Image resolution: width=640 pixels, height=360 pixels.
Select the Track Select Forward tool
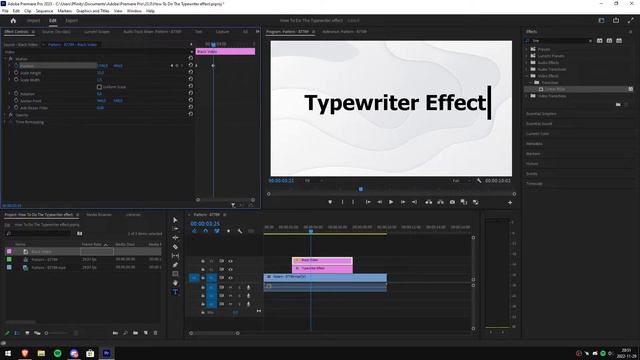[176, 229]
